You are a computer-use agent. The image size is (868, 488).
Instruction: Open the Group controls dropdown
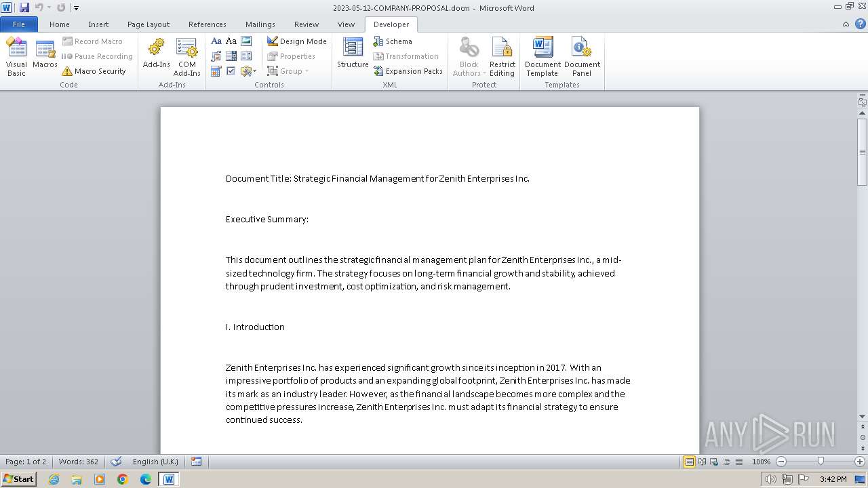point(288,71)
